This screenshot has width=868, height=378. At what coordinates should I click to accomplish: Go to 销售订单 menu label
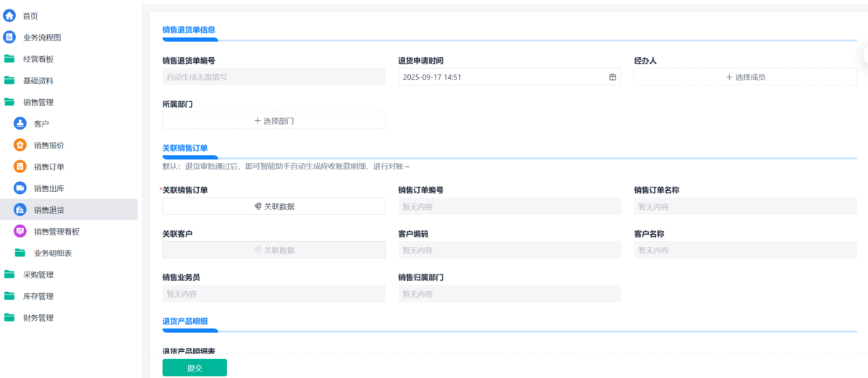point(49,167)
